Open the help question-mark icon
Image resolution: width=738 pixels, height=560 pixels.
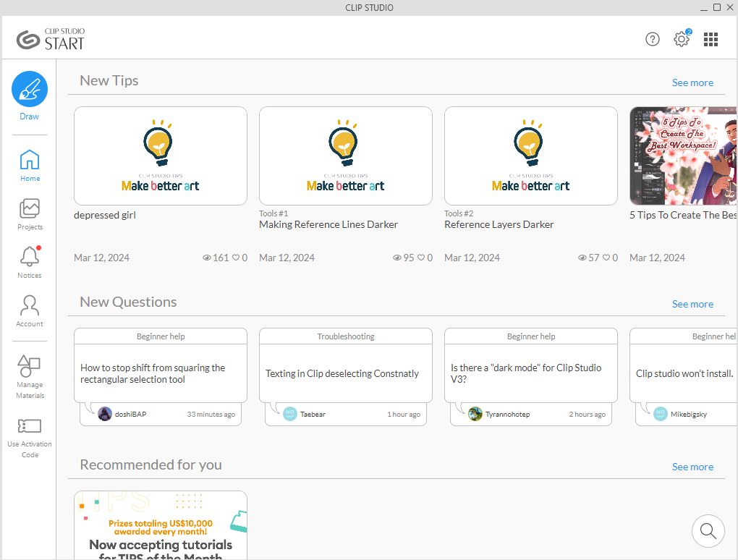pos(653,39)
